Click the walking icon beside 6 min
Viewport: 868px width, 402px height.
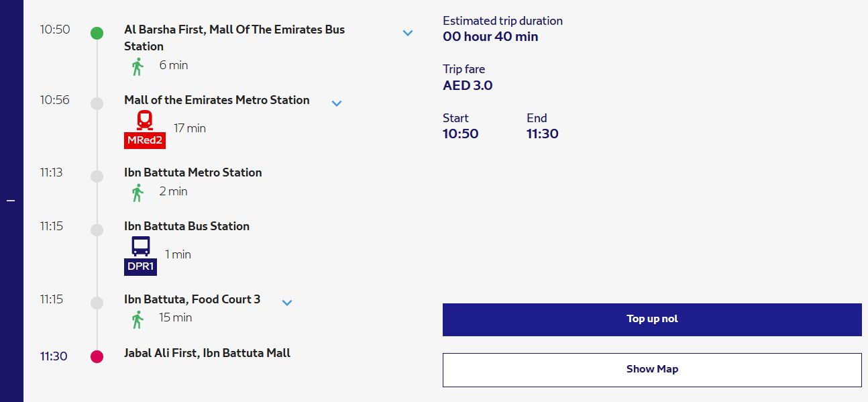click(138, 66)
